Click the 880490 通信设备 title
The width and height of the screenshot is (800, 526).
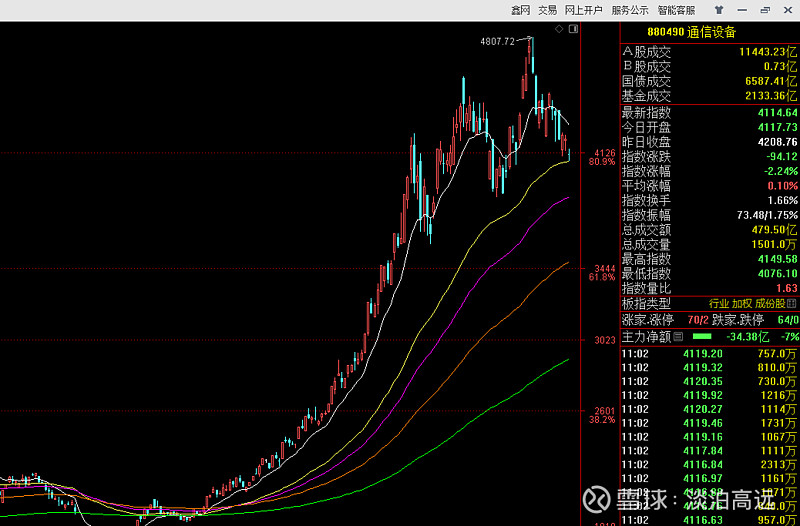click(x=692, y=32)
